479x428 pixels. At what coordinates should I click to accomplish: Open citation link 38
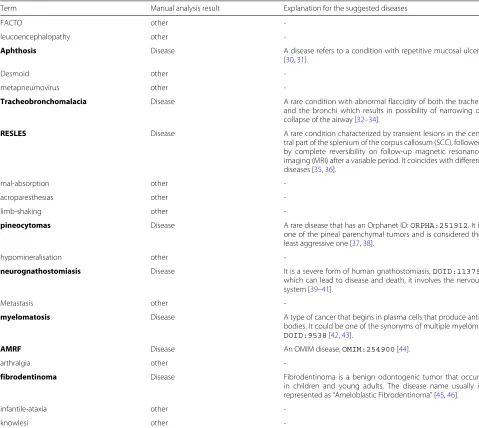click(367, 243)
